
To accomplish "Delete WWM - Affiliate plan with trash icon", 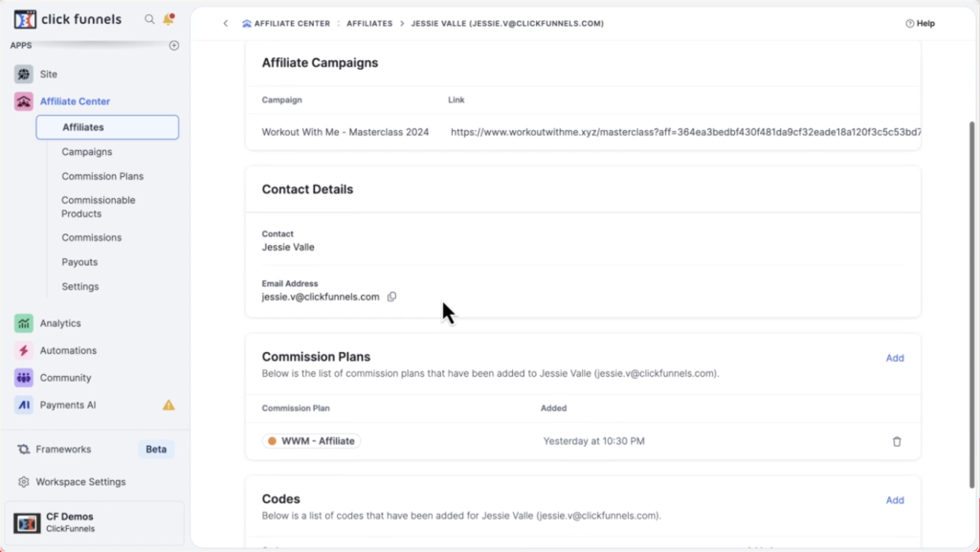I will (x=897, y=441).
